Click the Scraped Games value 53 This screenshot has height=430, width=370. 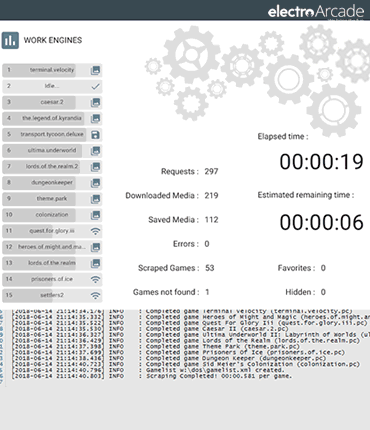[x=209, y=268]
